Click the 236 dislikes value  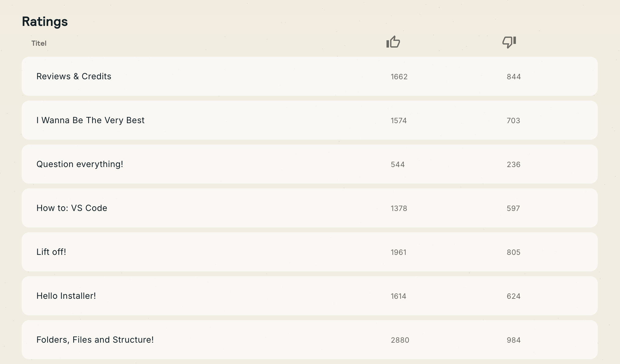514,164
